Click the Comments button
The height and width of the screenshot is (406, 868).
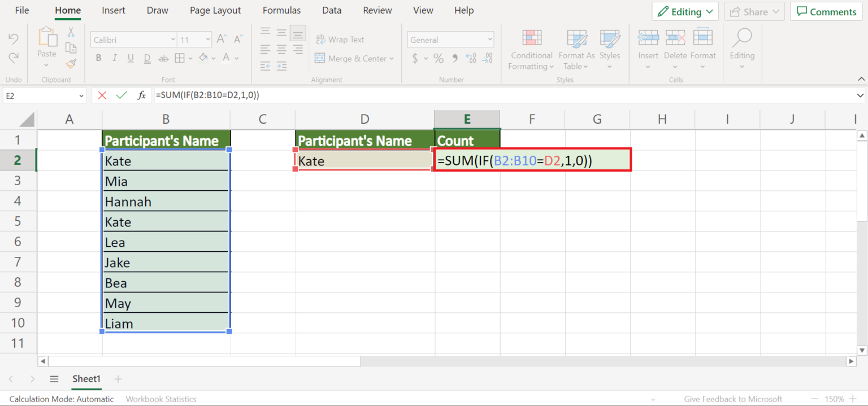pyautogui.click(x=826, y=11)
